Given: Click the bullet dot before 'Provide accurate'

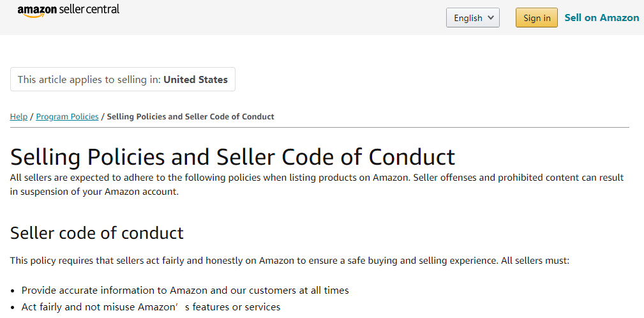Looking at the screenshot, I should click(13, 291).
